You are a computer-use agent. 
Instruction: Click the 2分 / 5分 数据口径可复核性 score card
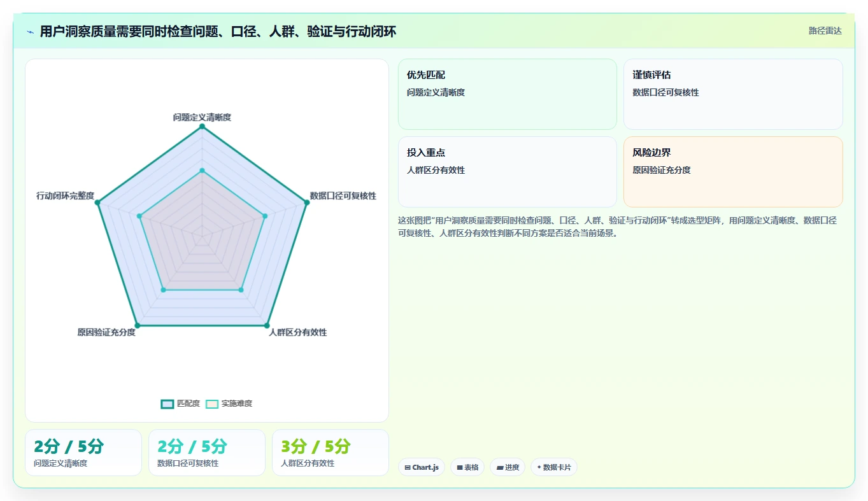[x=207, y=453]
